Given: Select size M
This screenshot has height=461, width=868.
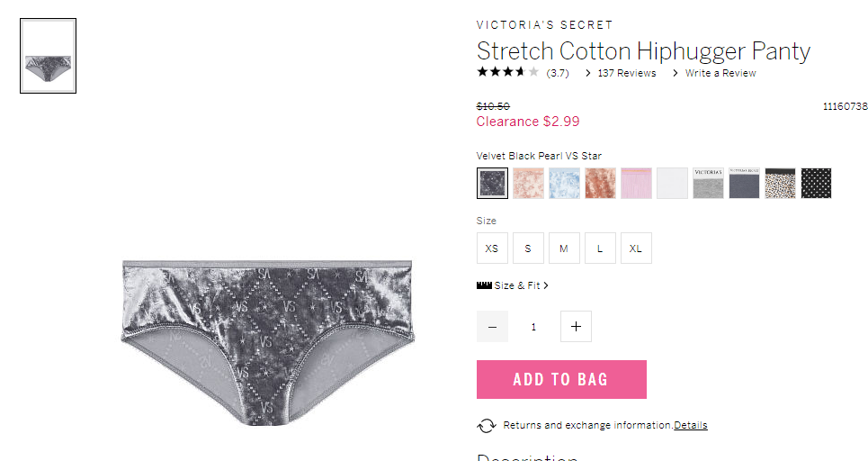Looking at the screenshot, I should 564,249.
